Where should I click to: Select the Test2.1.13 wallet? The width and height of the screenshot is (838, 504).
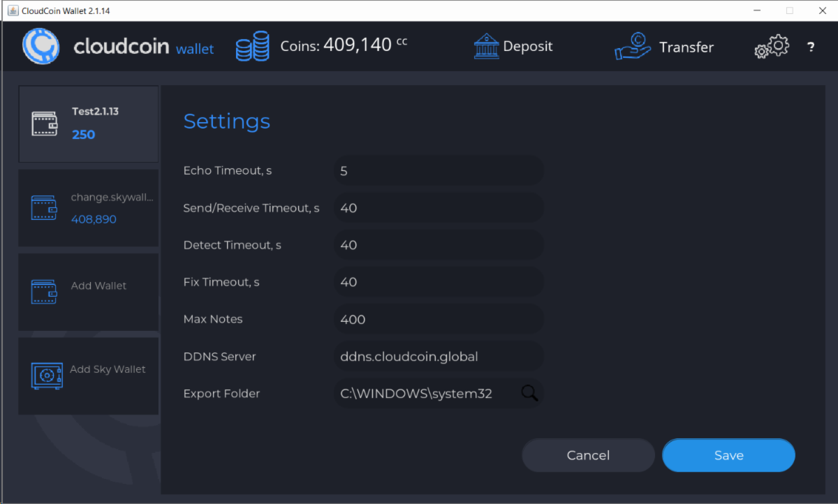[x=89, y=124]
